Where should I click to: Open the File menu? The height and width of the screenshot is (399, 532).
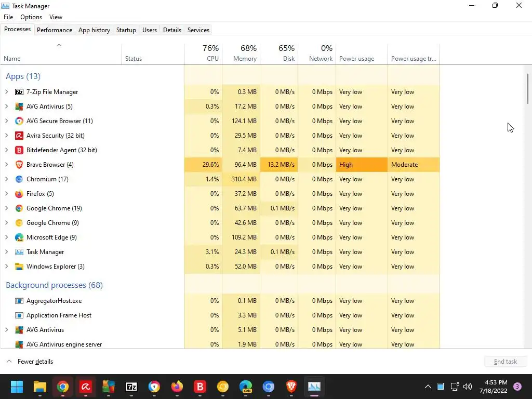(8, 17)
